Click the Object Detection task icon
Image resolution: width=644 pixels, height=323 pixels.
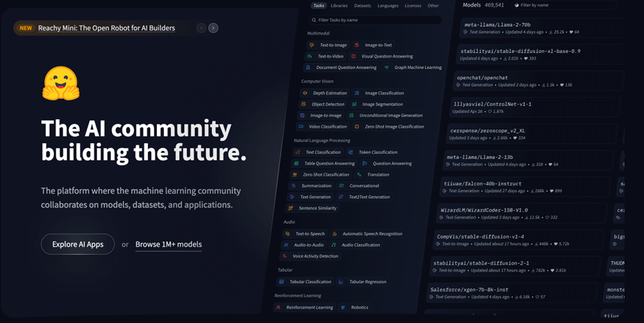click(303, 105)
